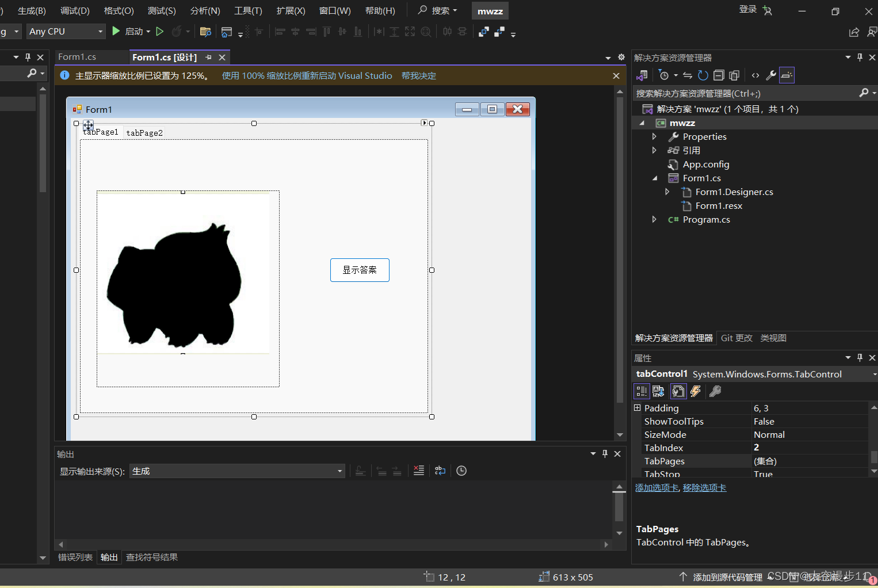Click the clock icon in Output toolbar

(461, 471)
